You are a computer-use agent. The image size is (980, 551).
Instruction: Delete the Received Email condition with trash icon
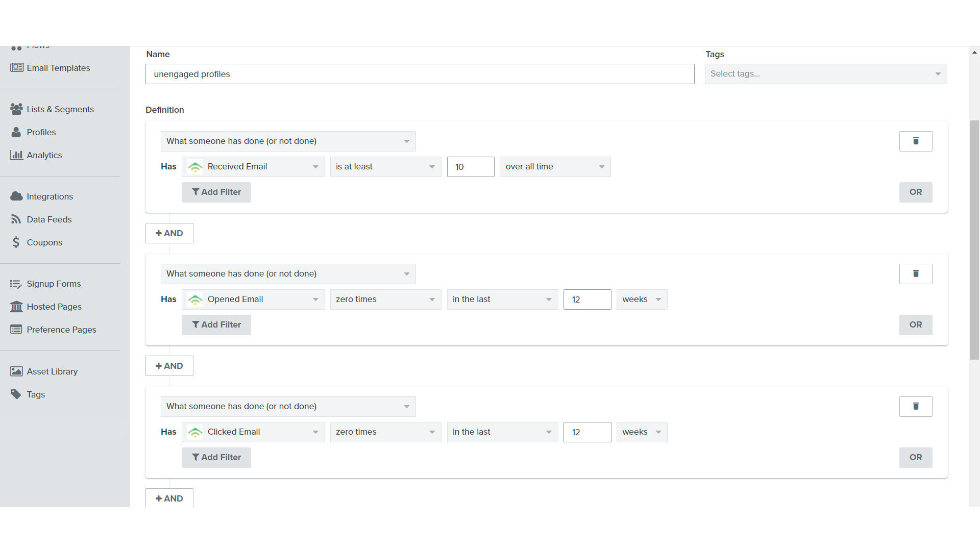tap(916, 141)
